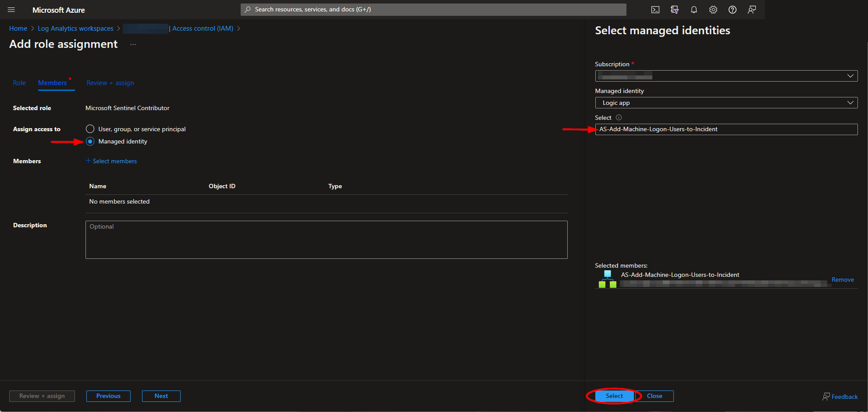Open Cloud Shell from the top bar
Image resolution: width=868 pixels, height=412 pixels.
tap(655, 10)
